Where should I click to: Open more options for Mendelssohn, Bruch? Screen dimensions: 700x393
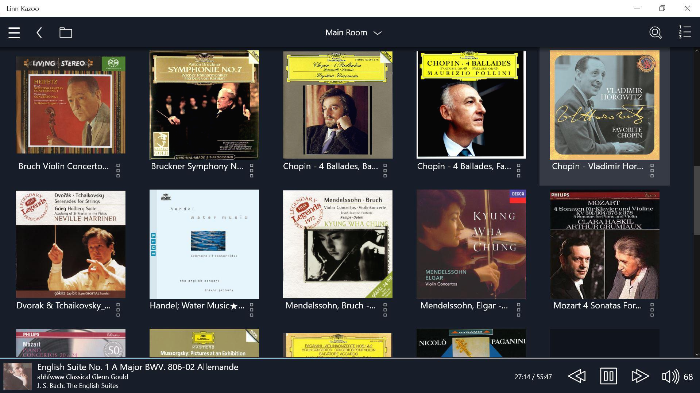pos(385,310)
